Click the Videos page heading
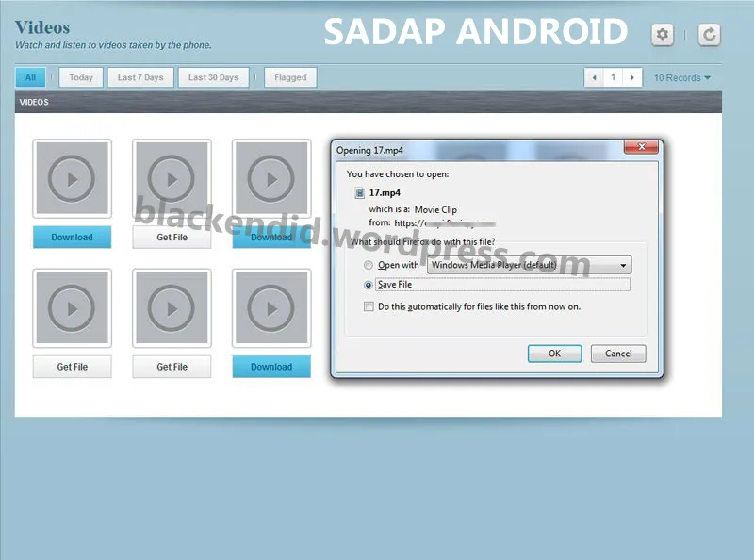Viewport: 754px width, 560px height. click(42, 27)
